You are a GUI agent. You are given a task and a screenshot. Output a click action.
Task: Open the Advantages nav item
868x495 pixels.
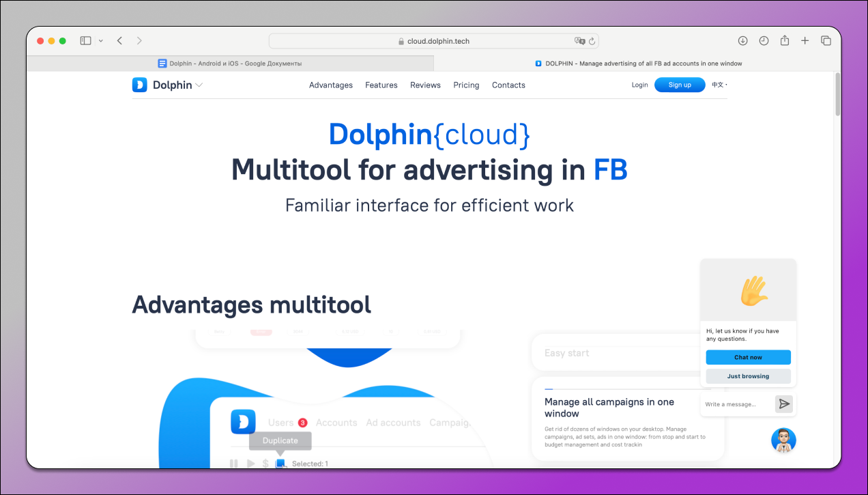click(331, 85)
